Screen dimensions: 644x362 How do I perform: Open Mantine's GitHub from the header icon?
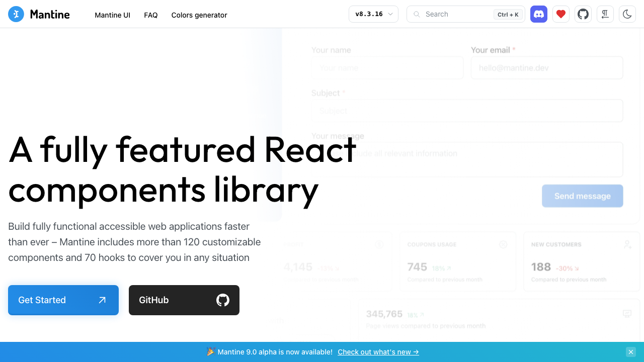click(583, 14)
